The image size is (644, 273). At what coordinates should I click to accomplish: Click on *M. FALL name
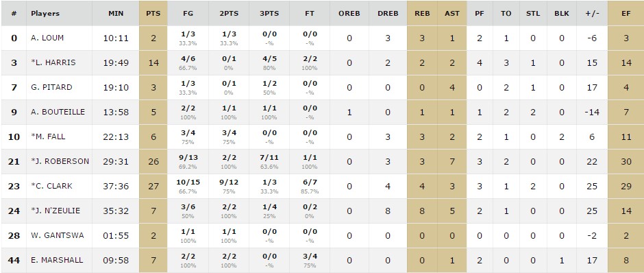coord(48,136)
